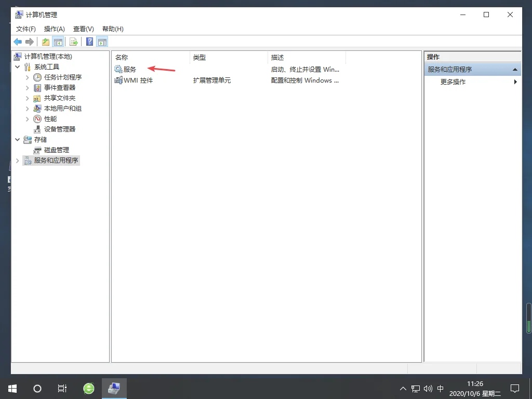Click the WMI 控件 icon in list
This screenshot has width=532, height=399.
pos(118,81)
